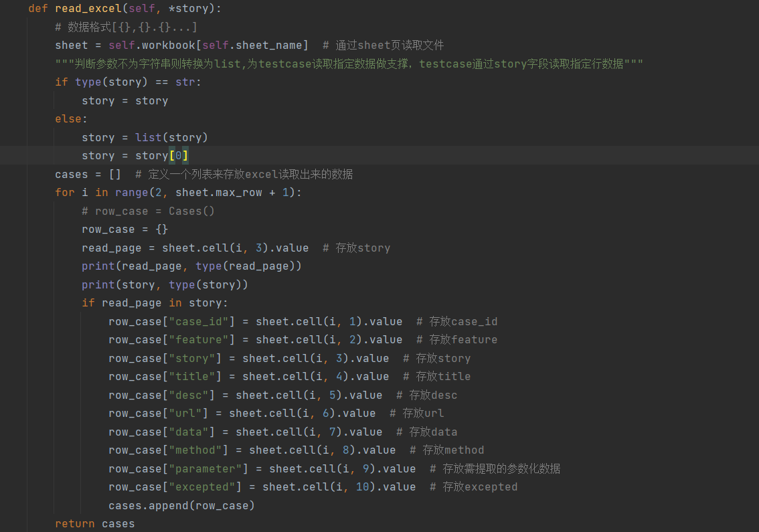This screenshot has height=532, width=759.
Task: Click the '# 通过sheet页读取文件' comment
Action: (384, 46)
